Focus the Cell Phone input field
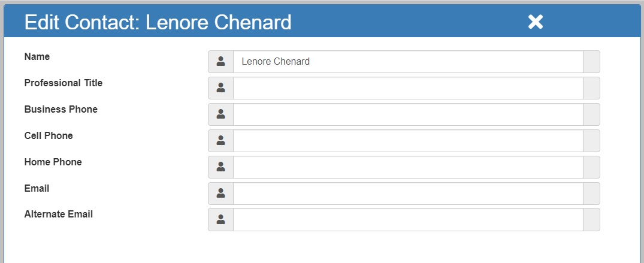Viewport: 644px width, 263px height. pos(408,141)
